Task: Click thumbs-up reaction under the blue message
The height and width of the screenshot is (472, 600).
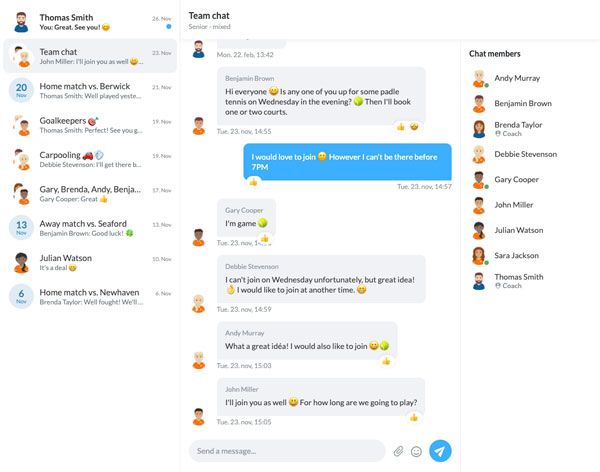Action: (x=253, y=182)
